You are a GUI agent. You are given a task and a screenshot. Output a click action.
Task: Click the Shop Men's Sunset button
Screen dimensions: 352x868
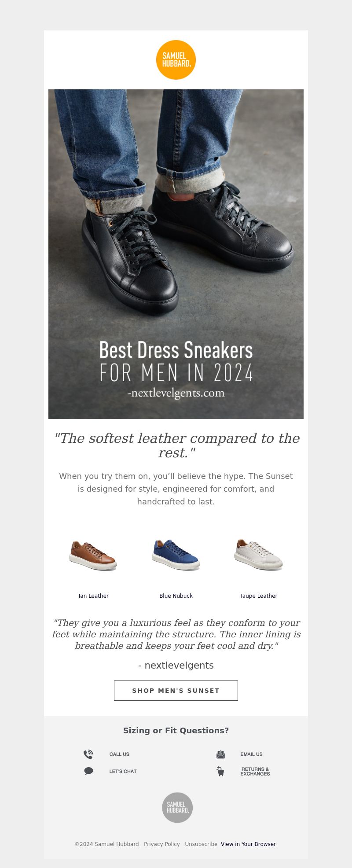[x=176, y=691]
